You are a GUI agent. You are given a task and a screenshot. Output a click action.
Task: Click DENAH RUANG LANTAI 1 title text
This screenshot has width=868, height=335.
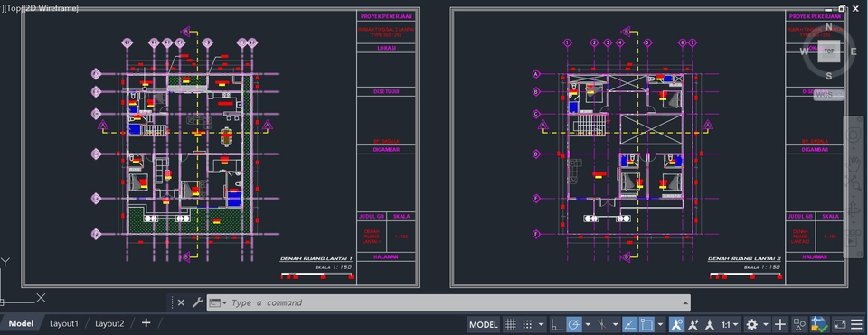click(316, 259)
